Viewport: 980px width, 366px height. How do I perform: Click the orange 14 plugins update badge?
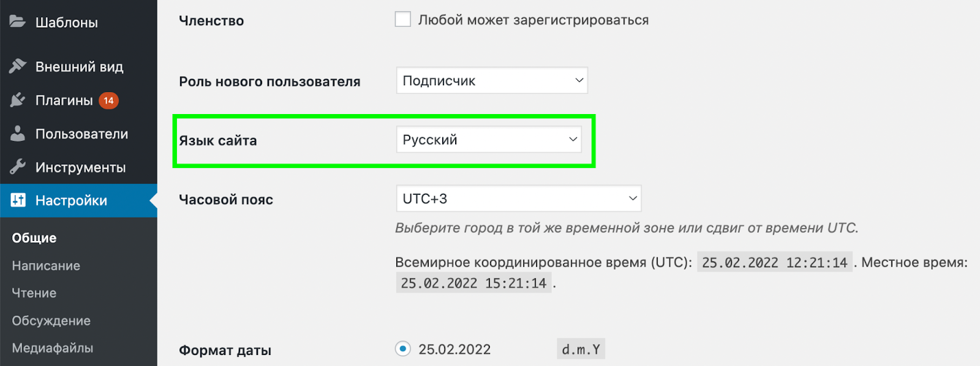coord(108,101)
